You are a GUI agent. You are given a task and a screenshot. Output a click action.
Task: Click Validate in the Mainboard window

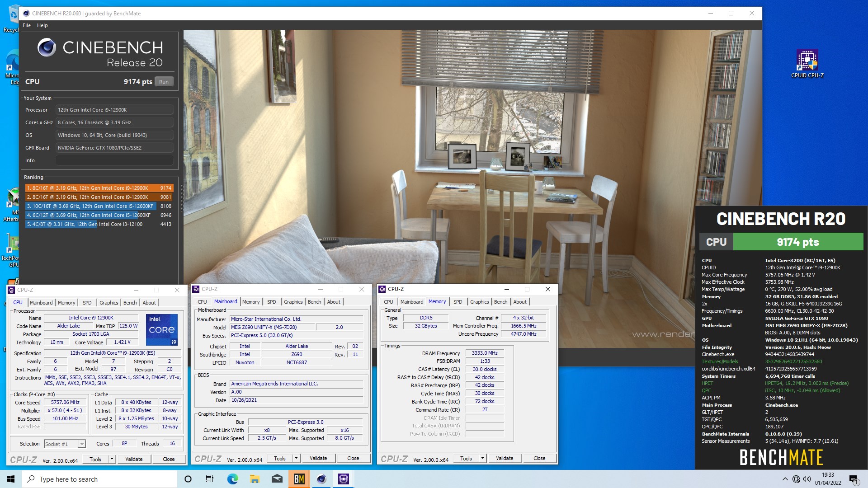318,458
